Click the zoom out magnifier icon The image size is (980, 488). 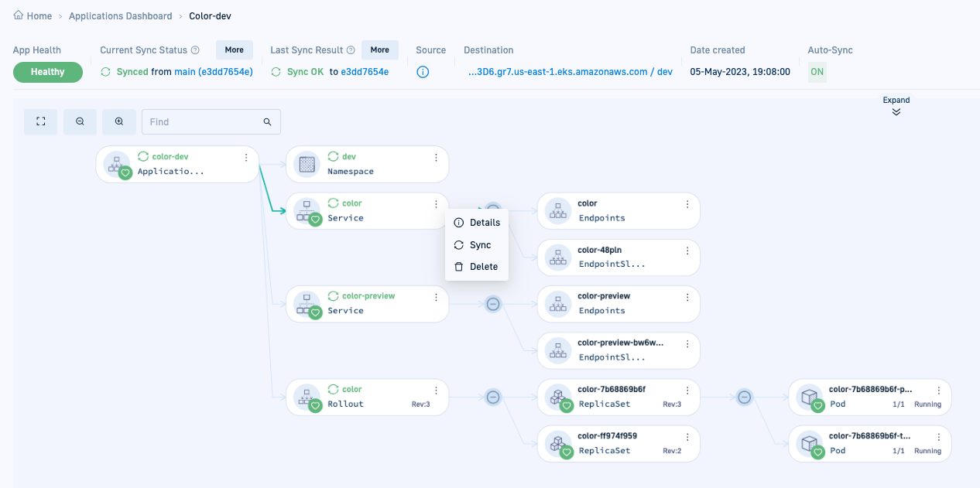(80, 121)
